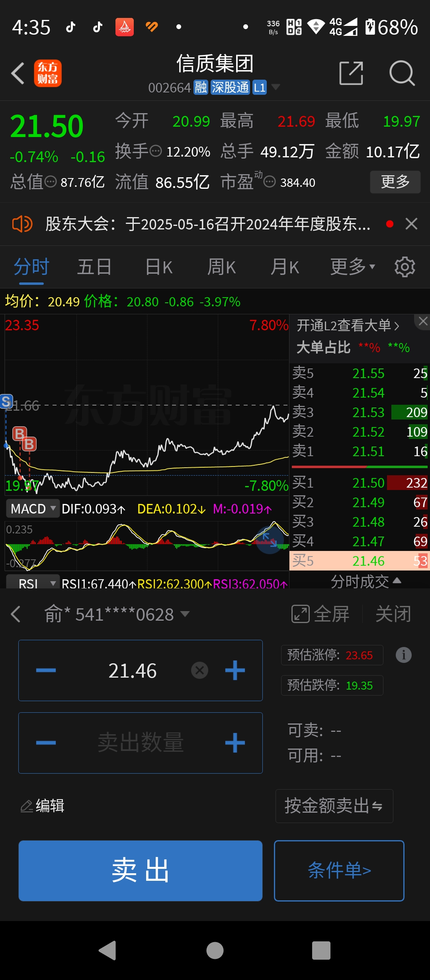Tap the price input field 21.46
Viewport: 430px width, 980px height.
click(x=133, y=670)
